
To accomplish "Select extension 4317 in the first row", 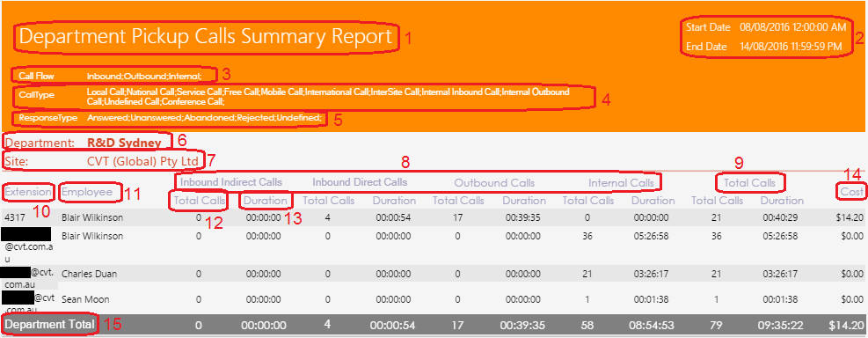I will pyautogui.click(x=14, y=218).
